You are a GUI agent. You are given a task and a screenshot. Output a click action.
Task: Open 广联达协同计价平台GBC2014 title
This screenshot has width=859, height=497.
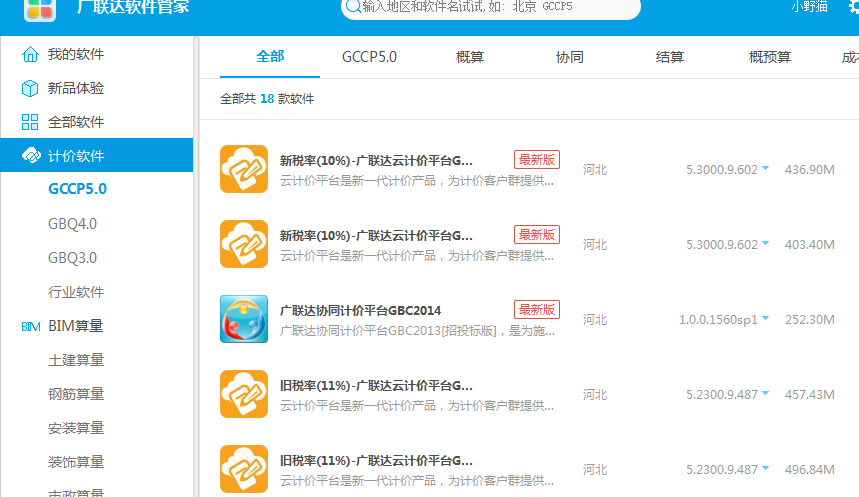(x=360, y=311)
